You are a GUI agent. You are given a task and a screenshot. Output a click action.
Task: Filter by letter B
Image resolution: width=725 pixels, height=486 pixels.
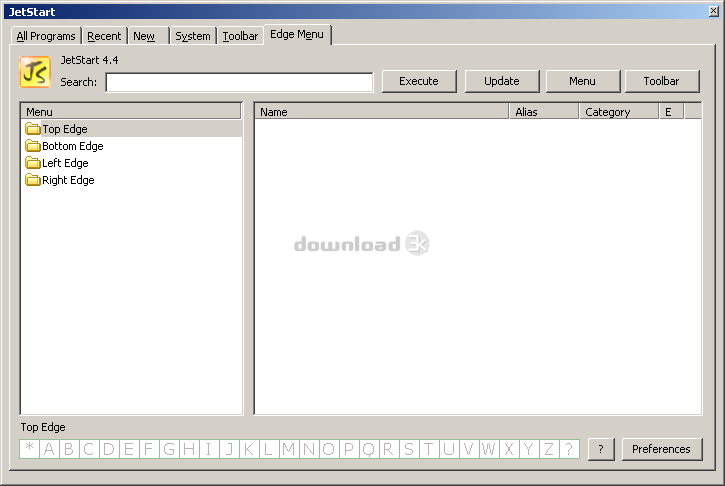pyautogui.click(x=69, y=449)
